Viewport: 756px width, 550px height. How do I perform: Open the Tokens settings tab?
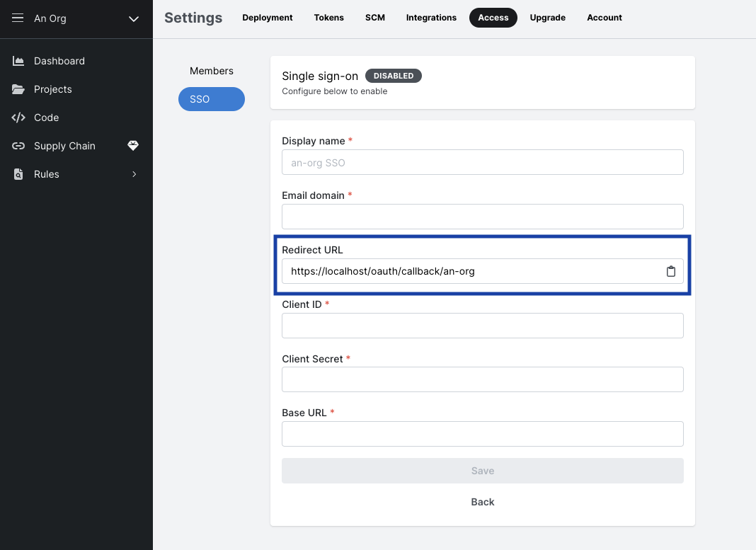(328, 18)
